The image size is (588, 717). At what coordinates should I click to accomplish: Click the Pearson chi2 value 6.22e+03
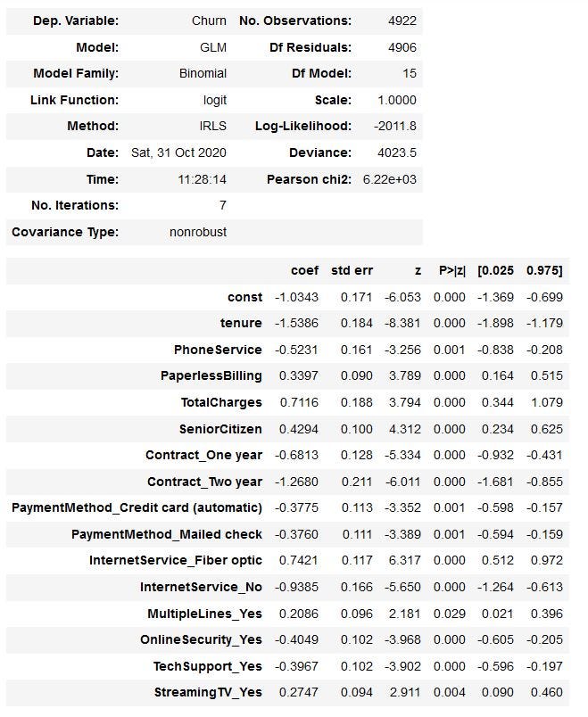coord(389,179)
